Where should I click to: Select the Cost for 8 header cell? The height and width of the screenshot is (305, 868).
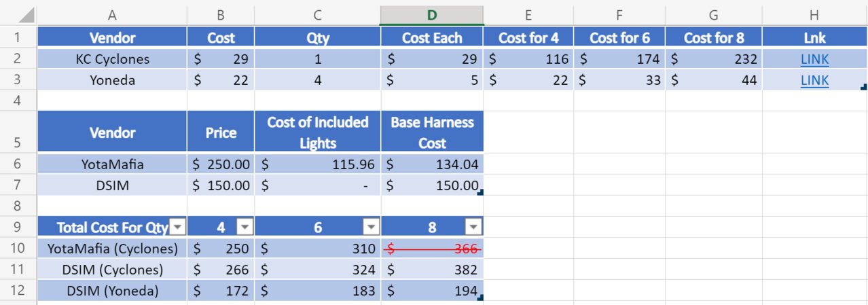pos(714,38)
